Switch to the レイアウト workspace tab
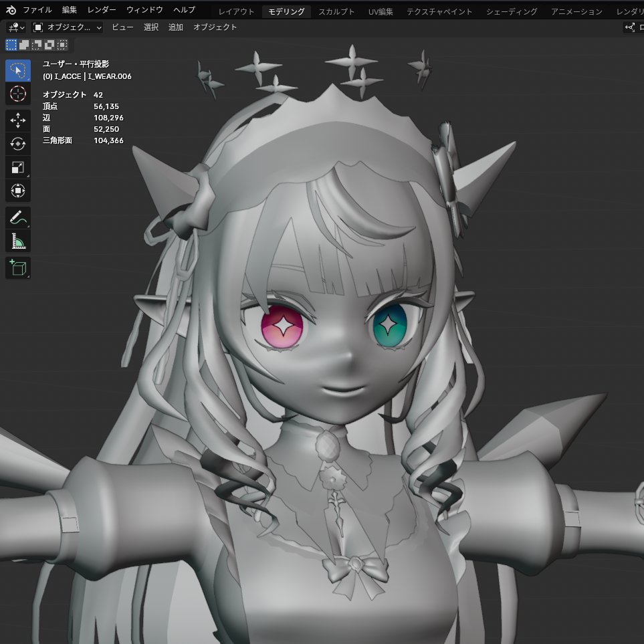The height and width of the screenshot is (644, 644). tap(236, 12)
